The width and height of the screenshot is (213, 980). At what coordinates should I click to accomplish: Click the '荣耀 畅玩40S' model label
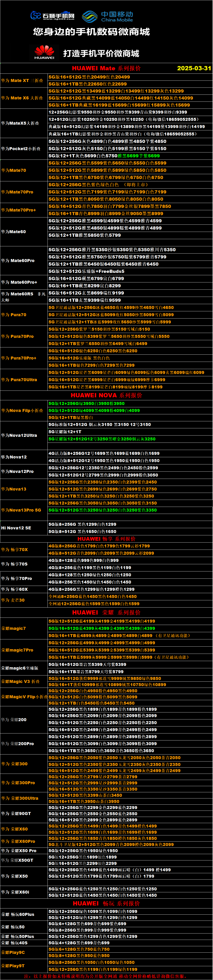pos(14,943)
